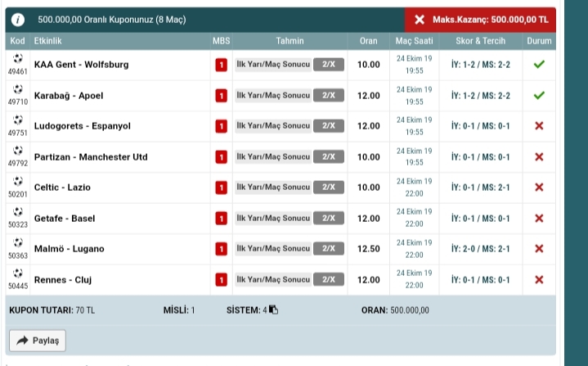Click the soccer ball icon for Ludogorets - Espanyol
Viewport: 588px width, 366px height.
(18, 120)
